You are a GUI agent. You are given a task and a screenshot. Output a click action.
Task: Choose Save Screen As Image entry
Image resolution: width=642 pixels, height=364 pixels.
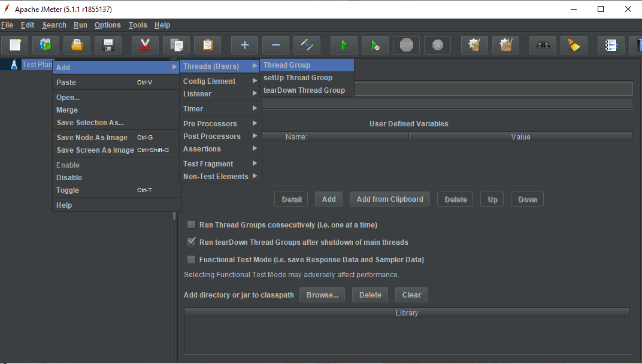point(116,150)
